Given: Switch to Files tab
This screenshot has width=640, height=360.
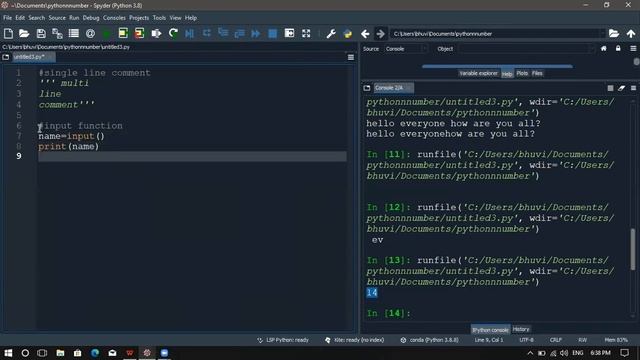Looking at the screenshot, I should tap(537, 73).
